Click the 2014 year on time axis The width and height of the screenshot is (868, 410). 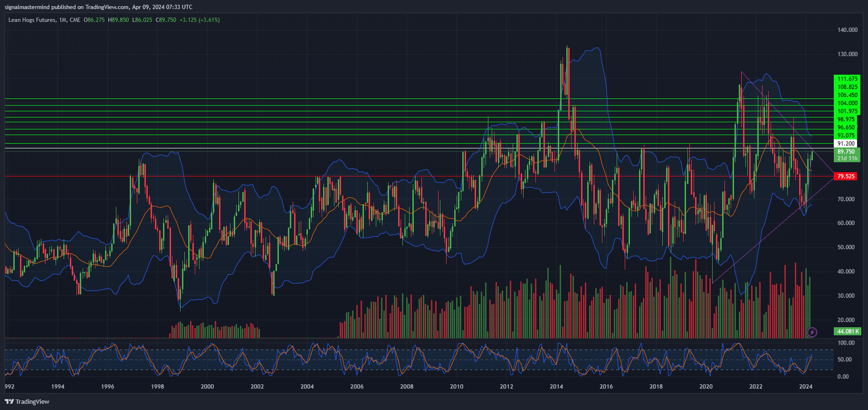click(557, 387)
